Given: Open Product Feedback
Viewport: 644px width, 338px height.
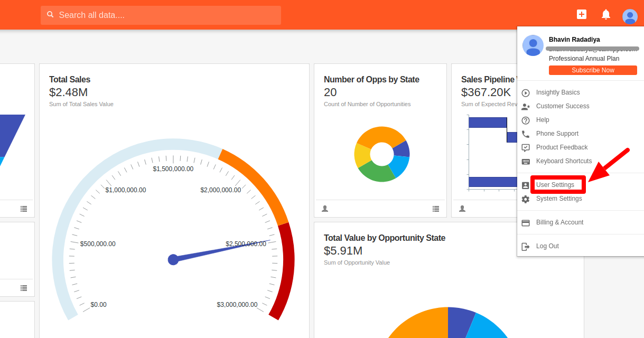Looking at the screenshot, I should (562, 147).
